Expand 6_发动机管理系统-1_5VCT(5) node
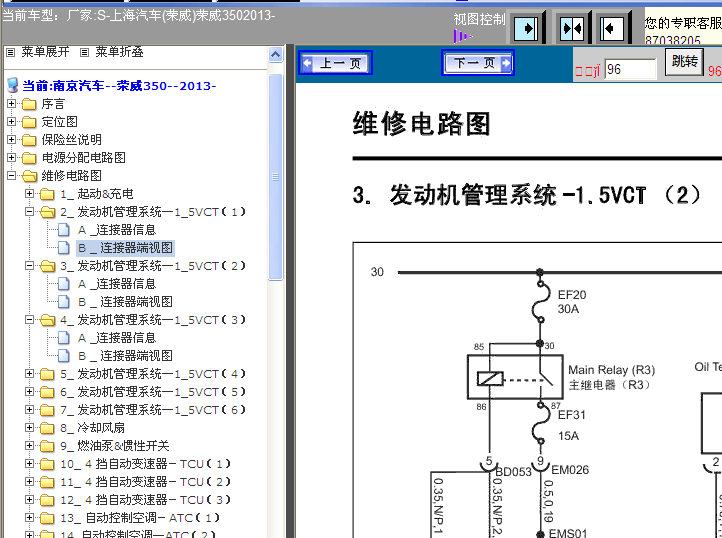The width and height of the screenshot is (722, 538). 29,392
